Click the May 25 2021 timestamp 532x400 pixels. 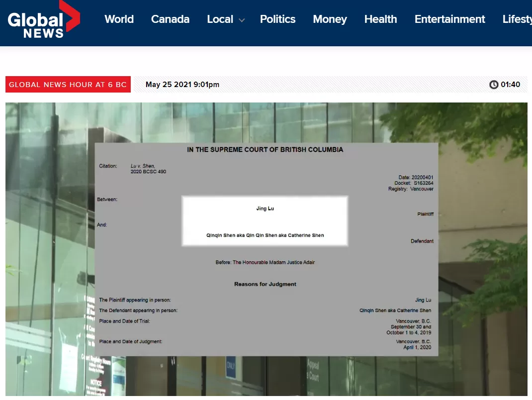click(182, 84)
